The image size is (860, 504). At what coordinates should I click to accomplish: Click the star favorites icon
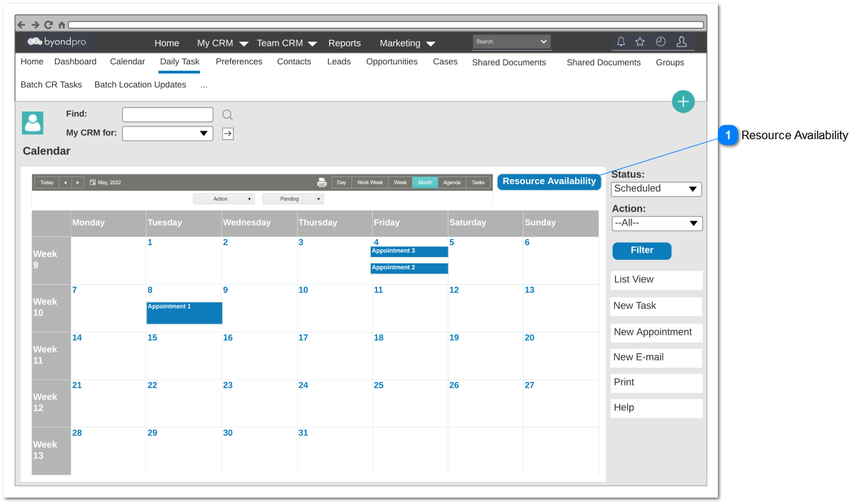(640, 42)
